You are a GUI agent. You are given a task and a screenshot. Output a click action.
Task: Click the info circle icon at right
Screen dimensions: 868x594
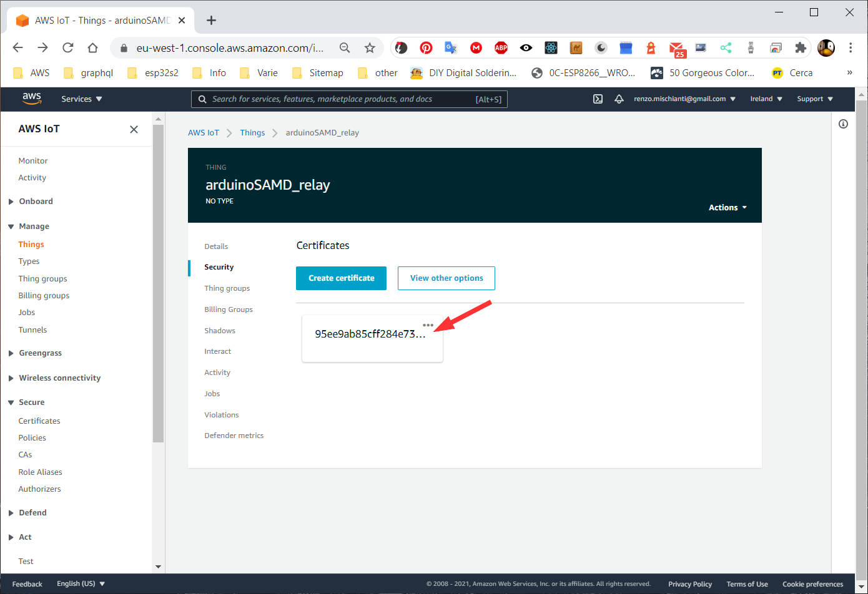point(843,124)
